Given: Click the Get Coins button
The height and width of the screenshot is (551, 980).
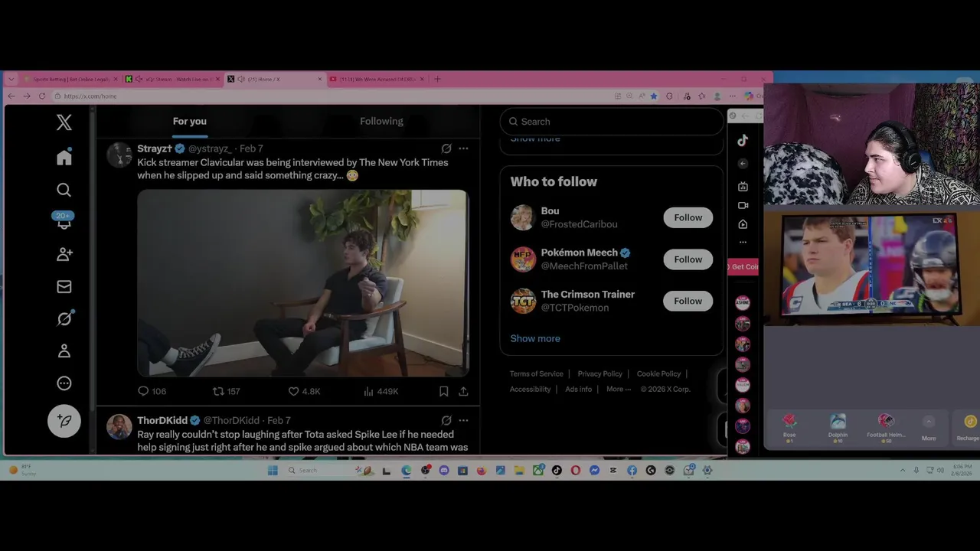Looking at the screenshot, I should [x=743, y=266].
